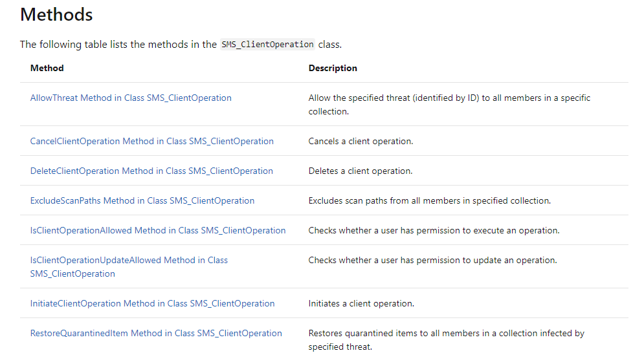Viewport: 644px width, 364px height.
Task: Open the IsClientOperationUpdateAllowed Method link
Action: pos(129,267)
